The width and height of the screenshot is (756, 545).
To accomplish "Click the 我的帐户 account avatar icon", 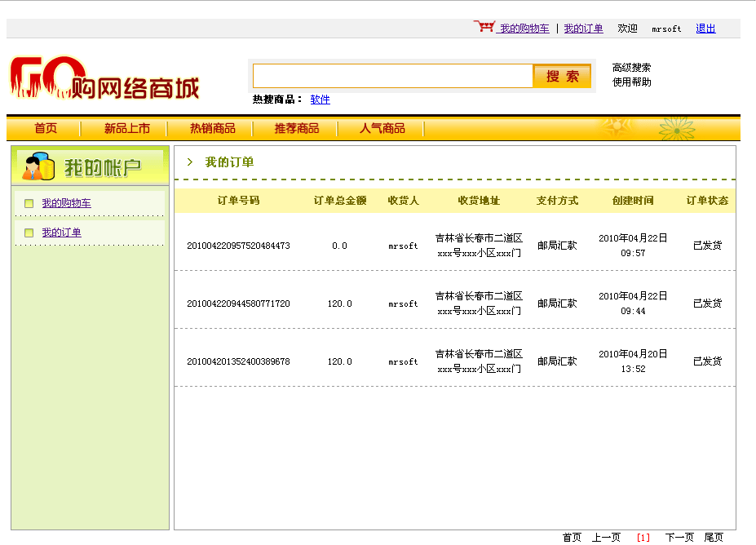I will tap(38, 166).
